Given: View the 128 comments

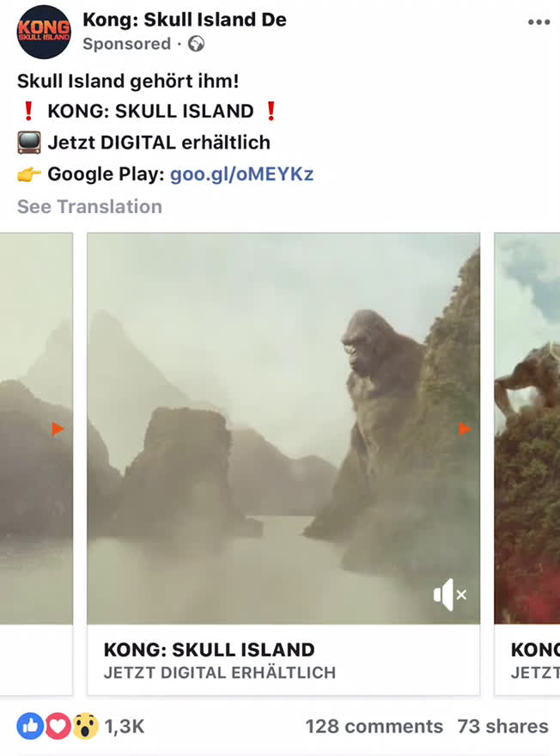Looking at the screenshot, I should coord(374,726).
